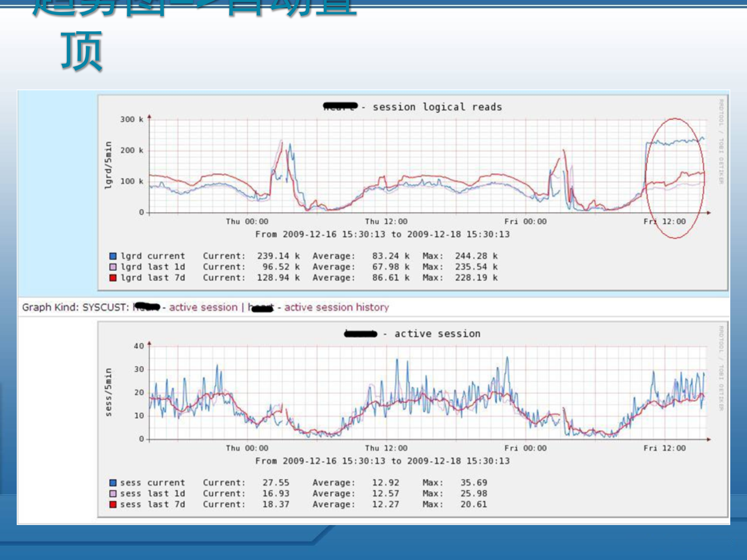Click the red 'lgrd last 7d' legend swatch

pyautogui.click(x=113, y=278)
